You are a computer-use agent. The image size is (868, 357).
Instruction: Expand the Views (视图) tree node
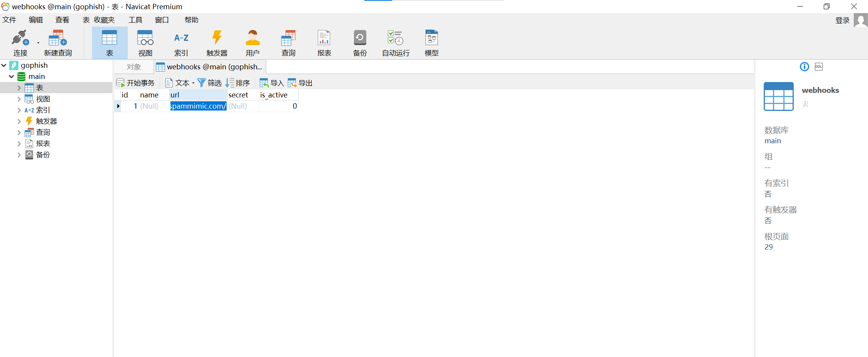[19, 99]
